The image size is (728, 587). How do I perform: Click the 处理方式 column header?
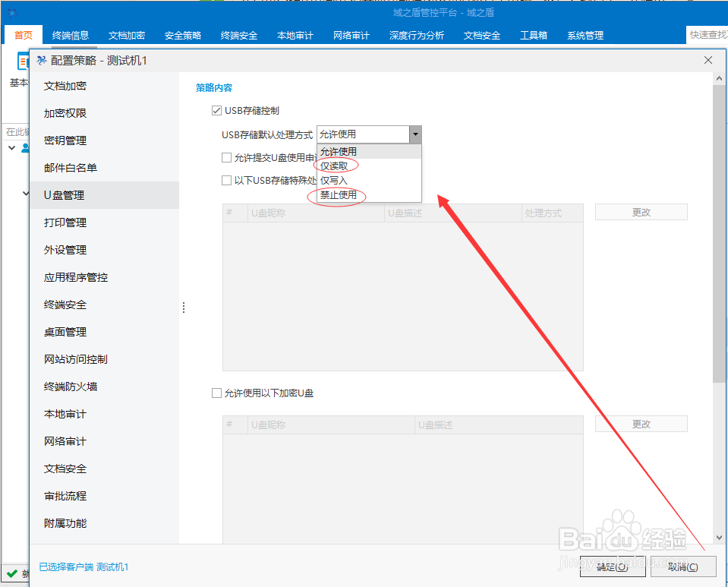pos(553,213)
